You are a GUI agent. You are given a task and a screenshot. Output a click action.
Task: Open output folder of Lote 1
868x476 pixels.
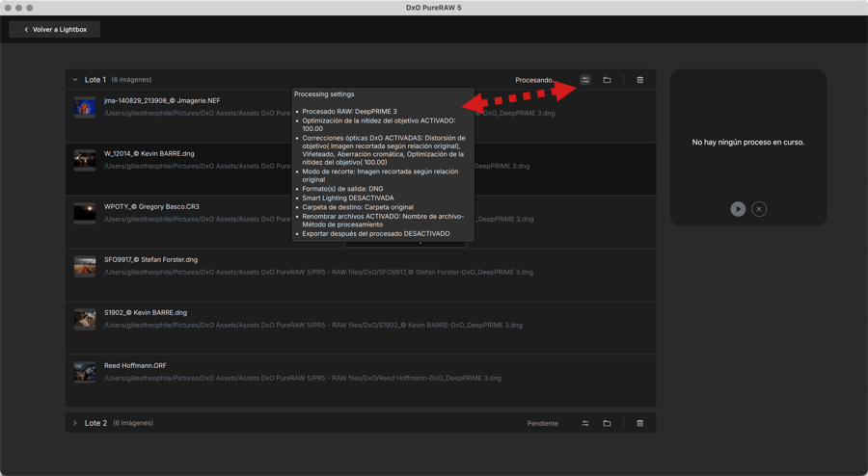click(x=607, y=80)
